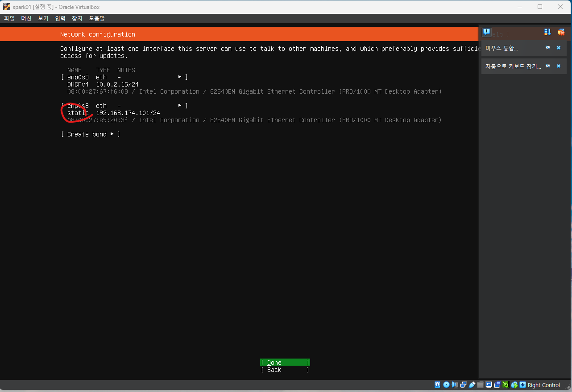Open the 입력 menu
The width and height of the screenshot is (572, 392).
tap(60, 18)
